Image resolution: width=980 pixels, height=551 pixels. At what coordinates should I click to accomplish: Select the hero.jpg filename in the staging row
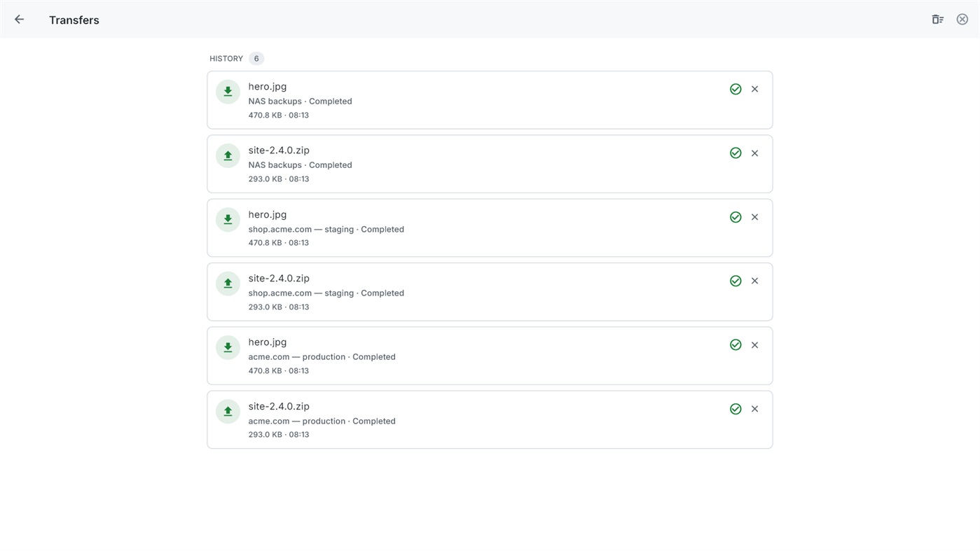click(268, 215)
